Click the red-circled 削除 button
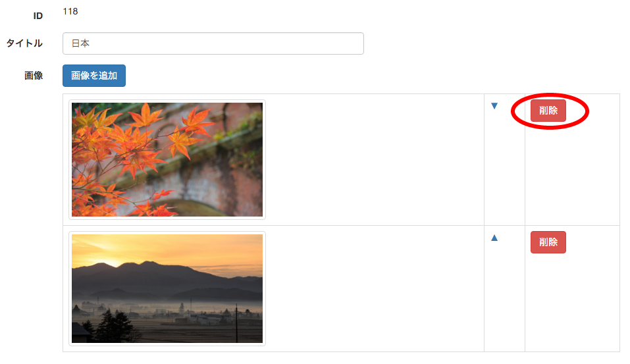Screen dimensions: 630x364 (548, 111)
